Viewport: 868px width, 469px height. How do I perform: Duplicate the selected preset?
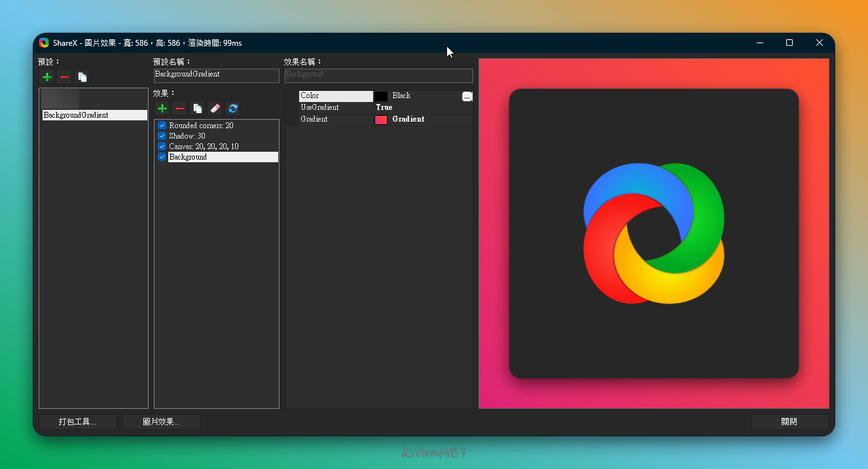click(82, 77)
